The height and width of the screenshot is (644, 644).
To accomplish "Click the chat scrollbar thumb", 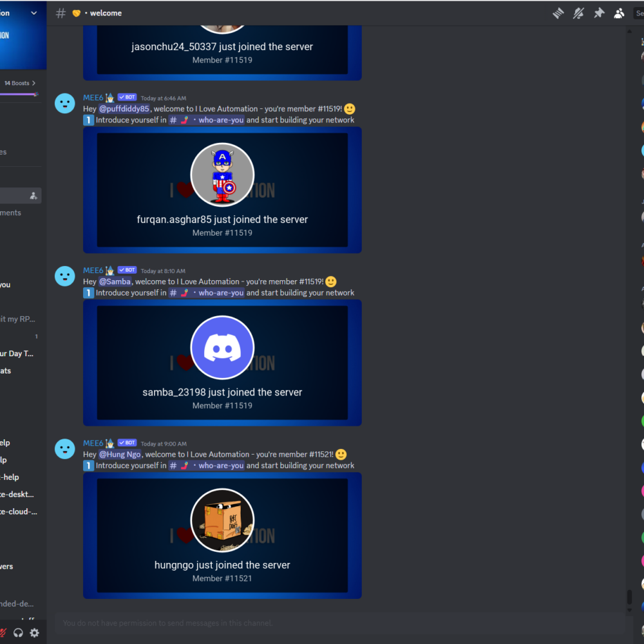I will click(x=629, y=597).
